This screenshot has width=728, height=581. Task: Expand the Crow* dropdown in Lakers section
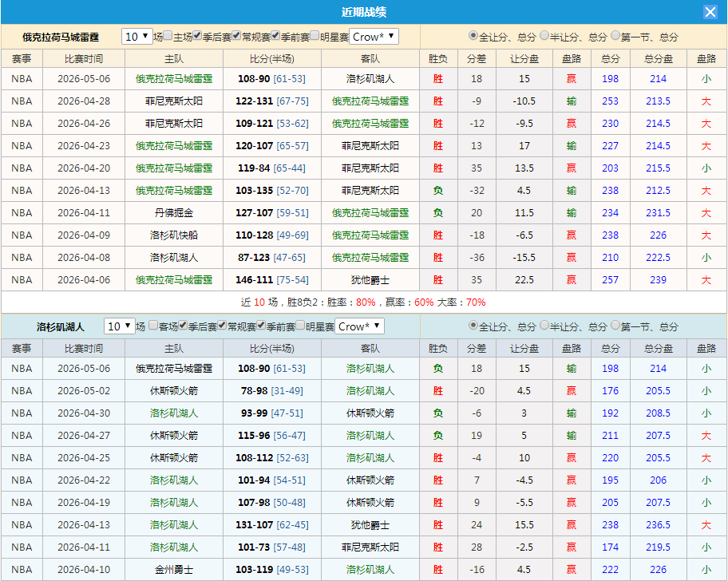coord(360,326)
